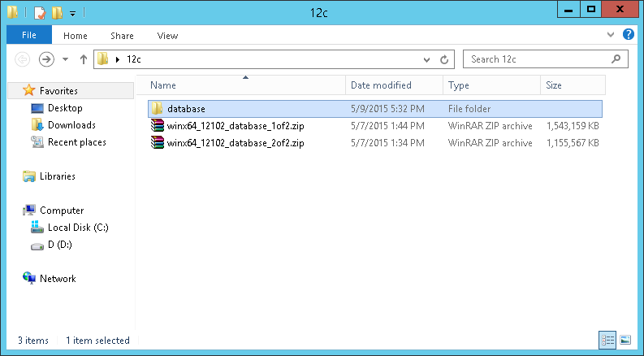Go up one folder level arrow
This screenshot has width=644, height=356.
pos(84,59)
